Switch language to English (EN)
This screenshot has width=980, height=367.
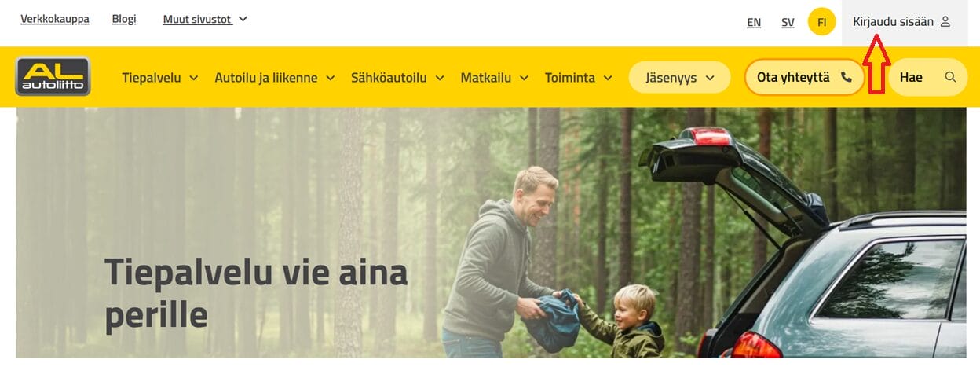[x=754, y=22]
